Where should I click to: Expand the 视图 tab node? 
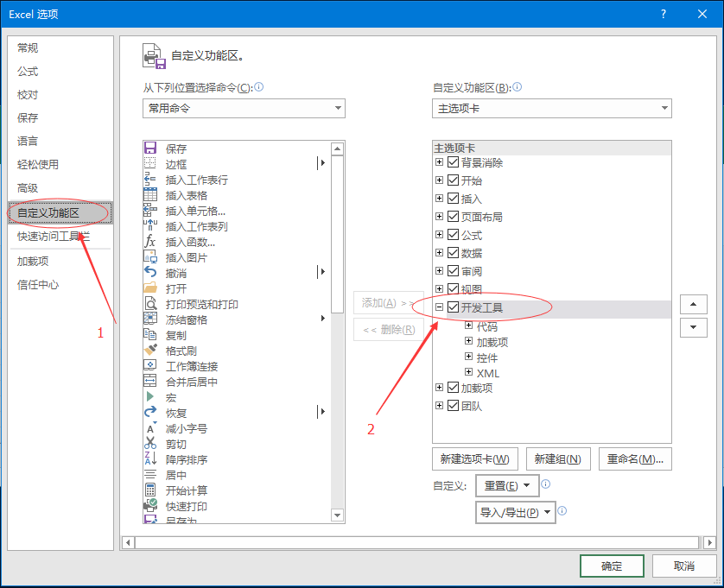coord(439,289)
